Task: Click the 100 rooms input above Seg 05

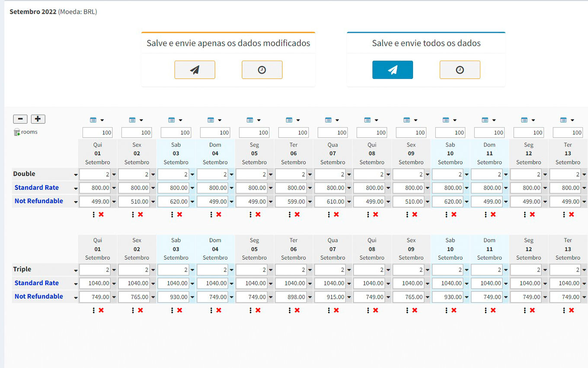Action: coord(254,132)
